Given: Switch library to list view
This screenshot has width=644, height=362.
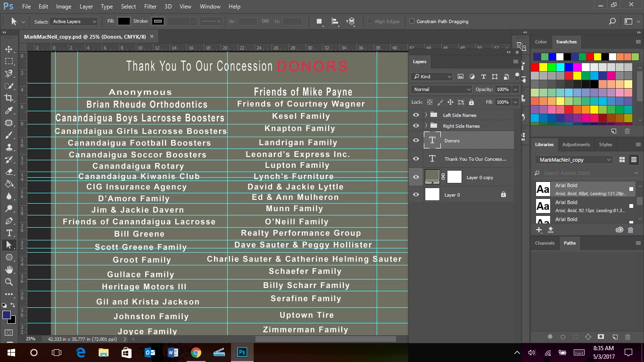Looking at the screenshot, I should click(x=634, y=160).
